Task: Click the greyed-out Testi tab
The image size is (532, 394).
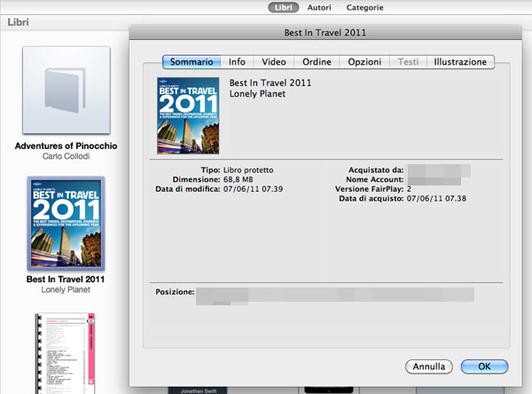Action: click(x=408, y=62)
